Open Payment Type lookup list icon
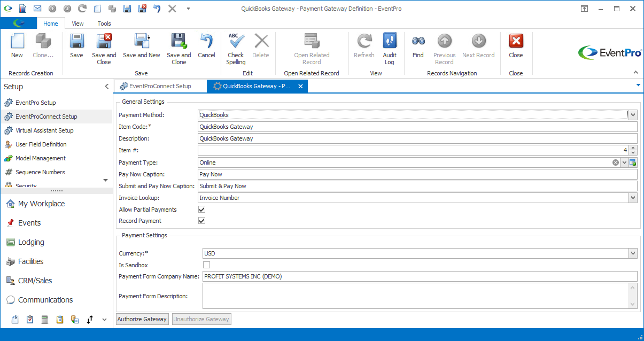The height and width of the screenshot is (341, 644). coord(633,162)
